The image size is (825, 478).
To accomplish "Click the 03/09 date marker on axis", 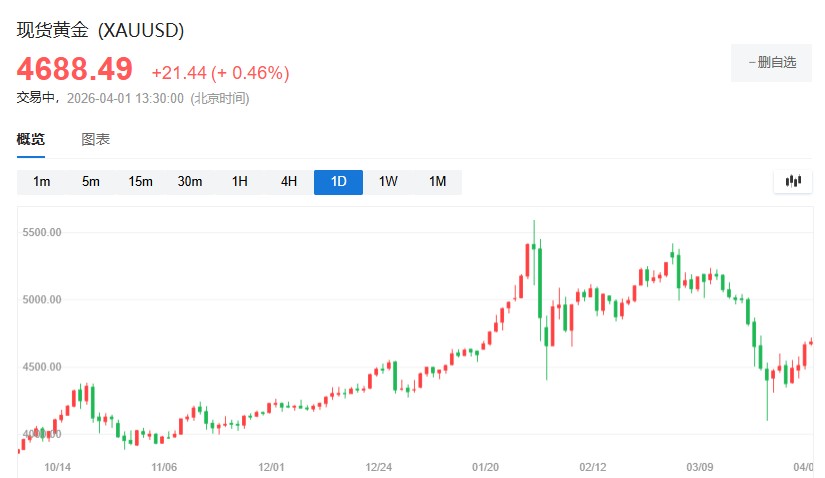I will tap(701, 466).
